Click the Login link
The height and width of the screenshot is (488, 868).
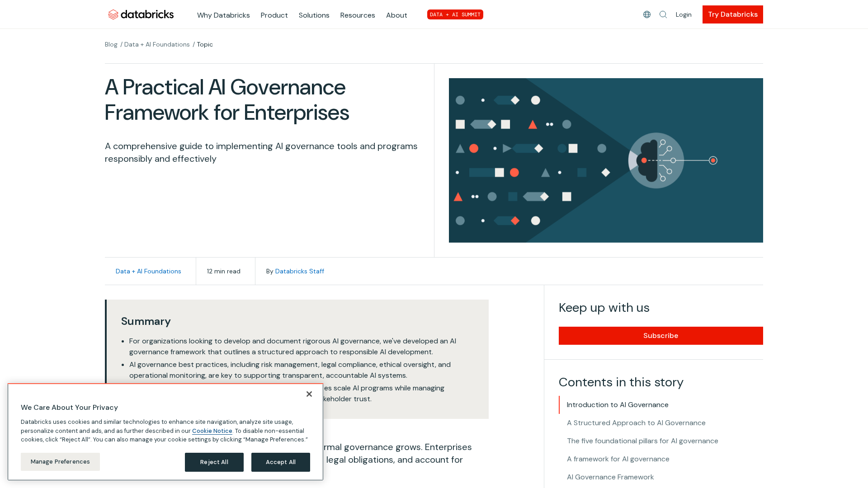(x=683, y=14)
